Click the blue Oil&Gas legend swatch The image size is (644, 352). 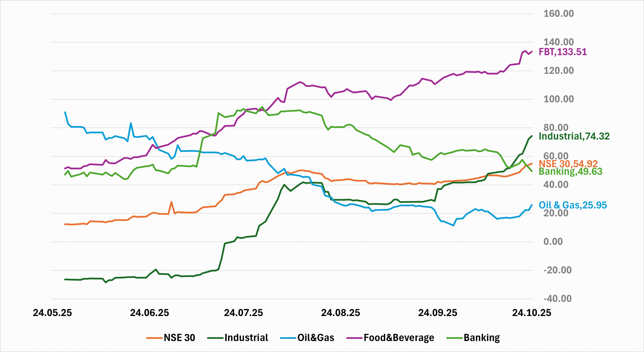288,338
